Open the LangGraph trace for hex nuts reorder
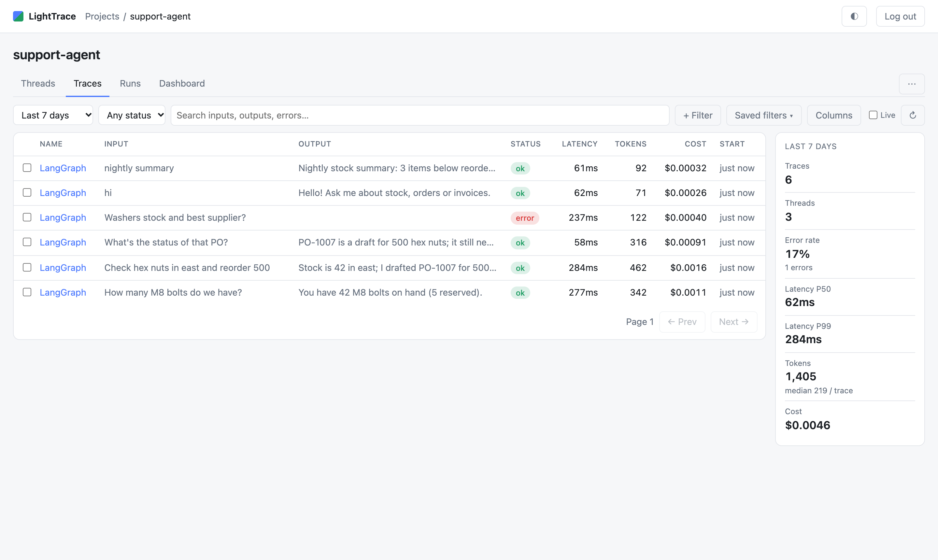 pyautogui.click(x=63, y=268)
